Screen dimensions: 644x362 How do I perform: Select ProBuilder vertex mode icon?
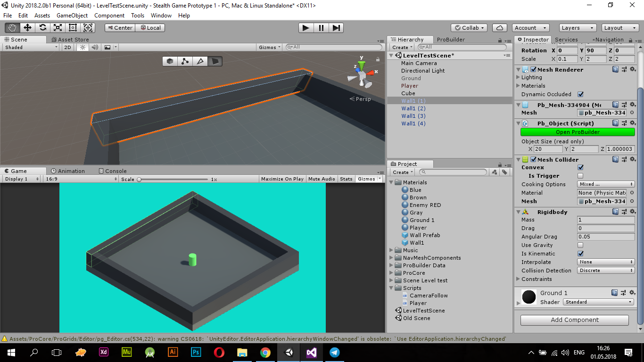coord(185,61)
